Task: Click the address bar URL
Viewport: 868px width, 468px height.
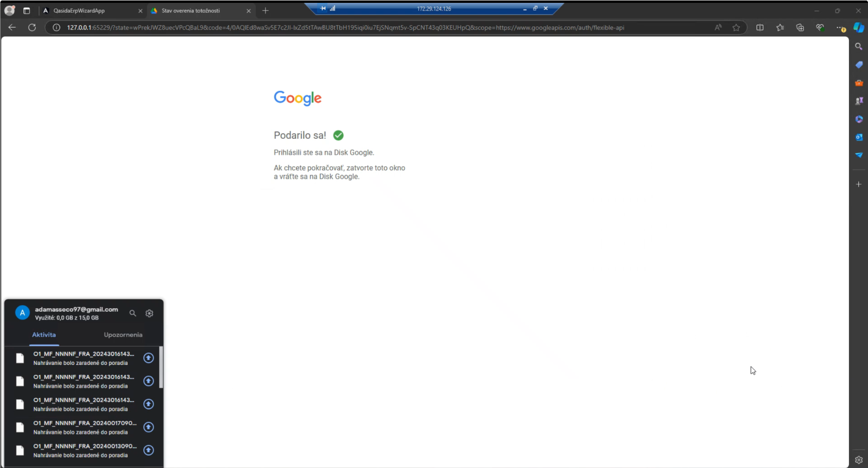Action: pos(346,28)
